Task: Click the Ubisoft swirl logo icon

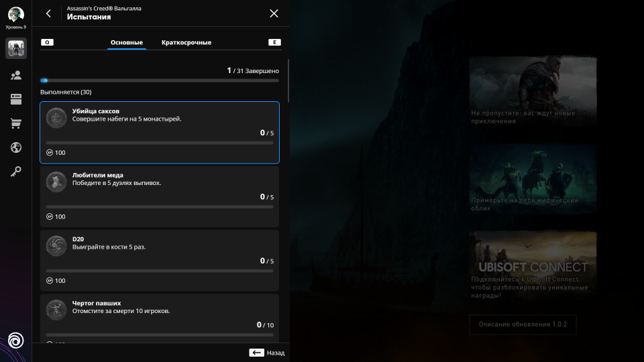Action: [16, 341]
